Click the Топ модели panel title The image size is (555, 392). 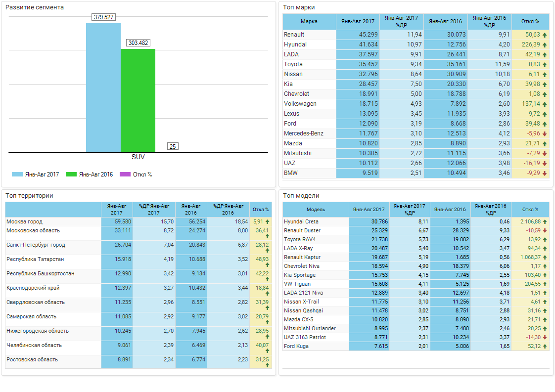point(301,196)
